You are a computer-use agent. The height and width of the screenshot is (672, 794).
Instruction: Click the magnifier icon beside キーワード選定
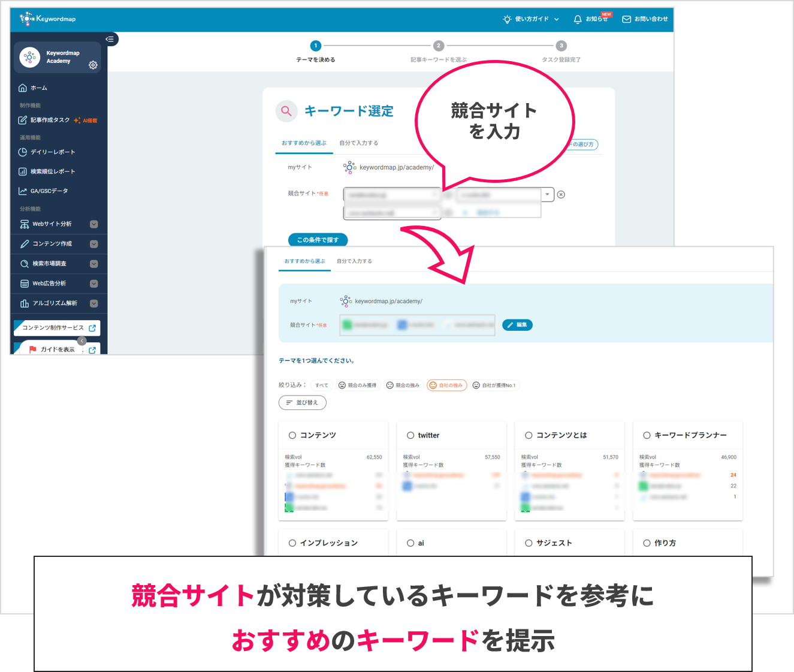coord(286,111)
